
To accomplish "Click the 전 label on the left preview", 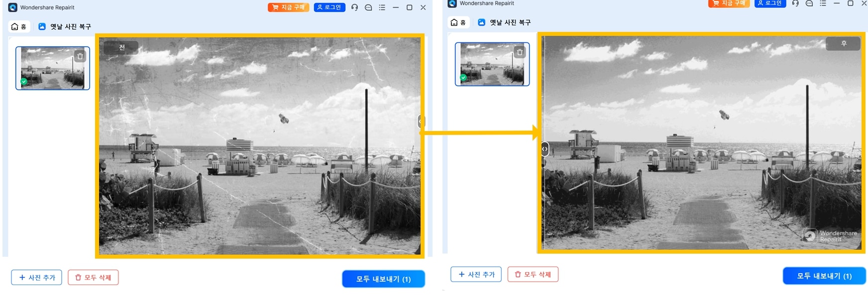I will [x=121, y=47].
